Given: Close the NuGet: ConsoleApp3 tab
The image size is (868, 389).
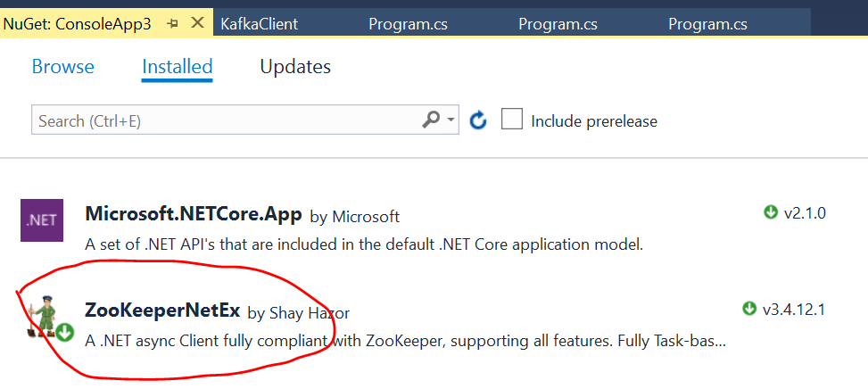Looking at the screenshot, I should (x=196, y=24).
